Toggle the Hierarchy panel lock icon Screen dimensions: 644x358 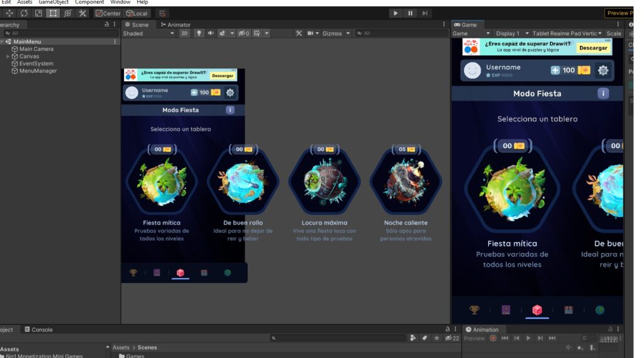107,25
